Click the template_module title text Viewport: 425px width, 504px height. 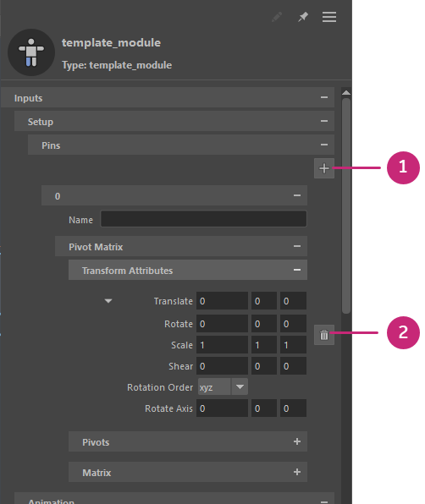click(x=111, y=43)
